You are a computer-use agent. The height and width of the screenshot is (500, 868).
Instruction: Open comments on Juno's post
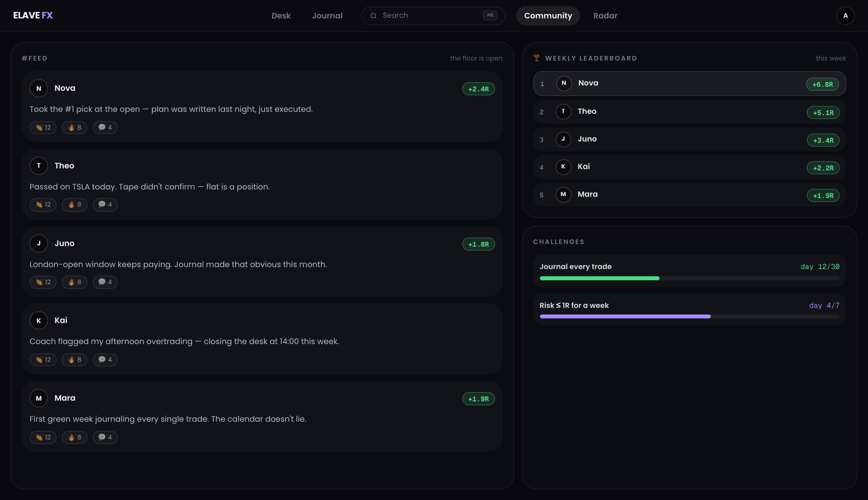[x=105, y=282]
